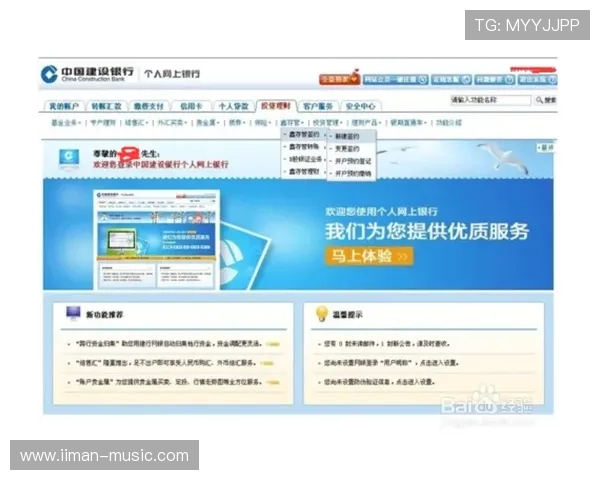Click into the 请输入功能名称 search field
600x480 pixels.
point(491,100)
